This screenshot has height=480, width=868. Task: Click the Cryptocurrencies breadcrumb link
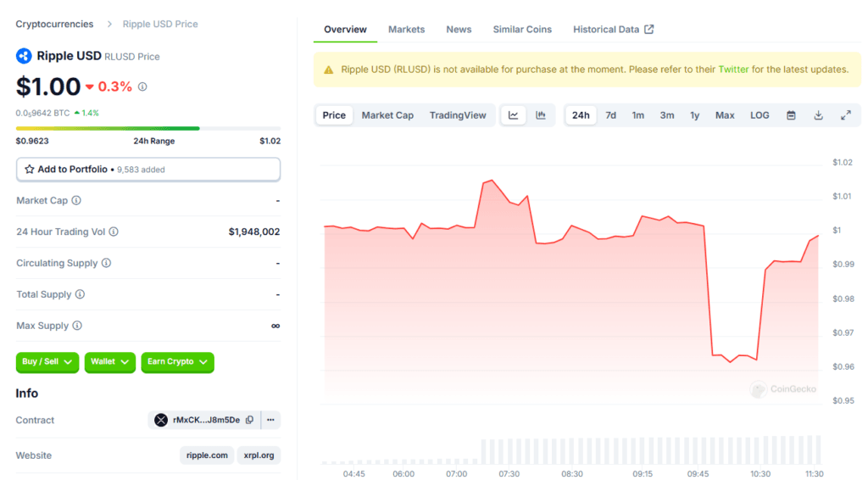coord(54,24)
